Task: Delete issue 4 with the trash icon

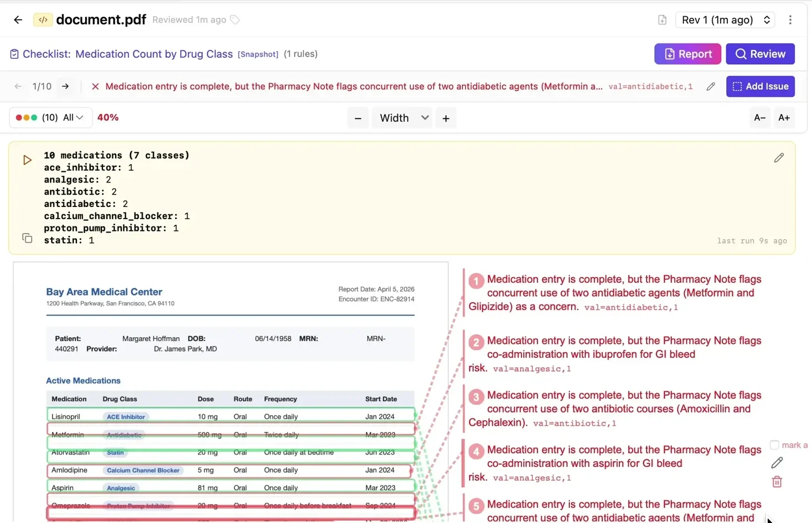Action: pyautogui.click(x=777, y=482)
